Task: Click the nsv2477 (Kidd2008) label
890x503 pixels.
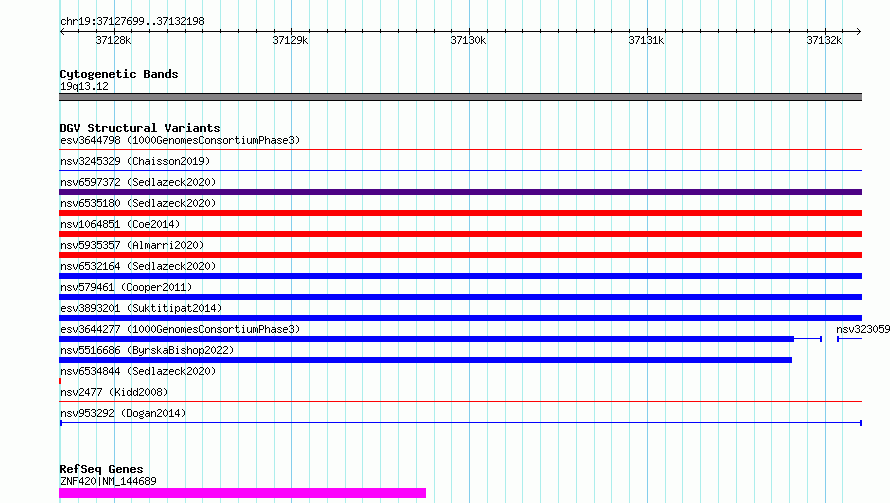Action: pos(114,392)
